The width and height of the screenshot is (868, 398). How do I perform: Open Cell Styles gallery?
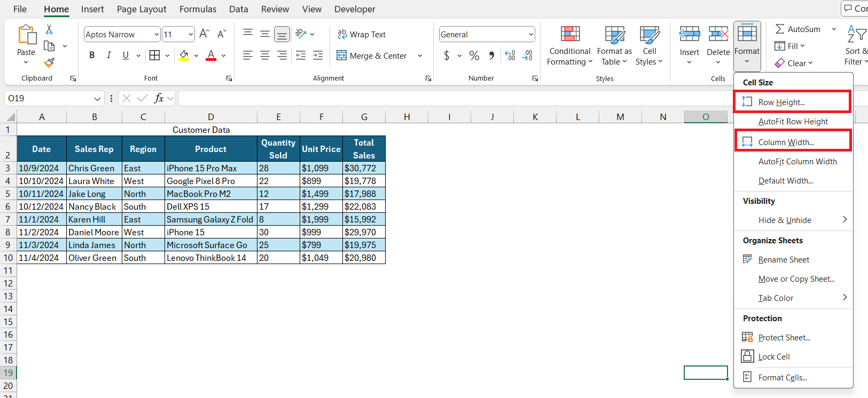650,46
